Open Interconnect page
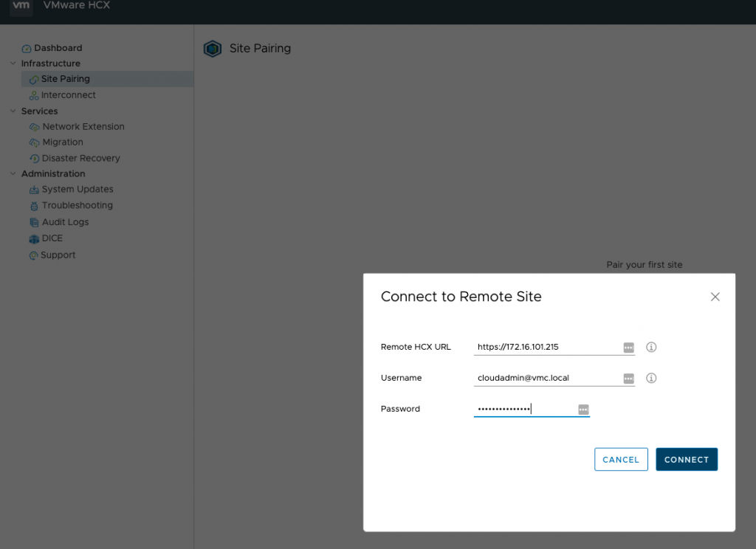The width and height of the screenshot is (756, 549). (69, 95)
